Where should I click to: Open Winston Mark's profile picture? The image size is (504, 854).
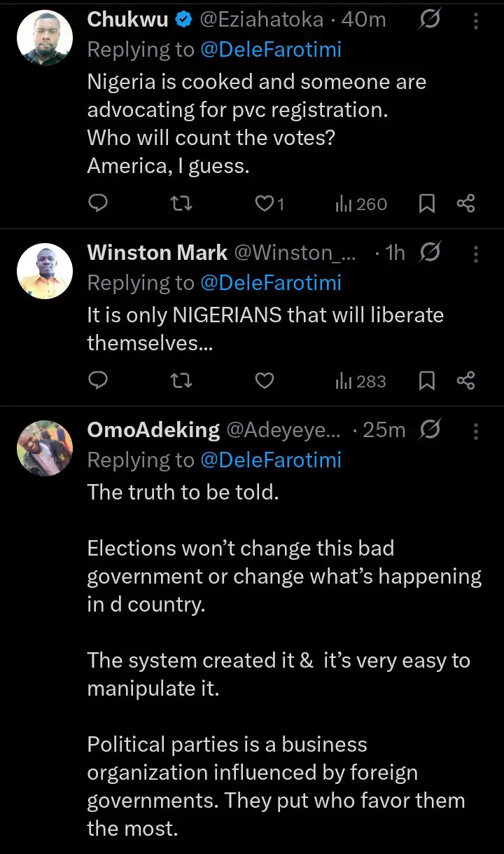[x=45, y=272]
